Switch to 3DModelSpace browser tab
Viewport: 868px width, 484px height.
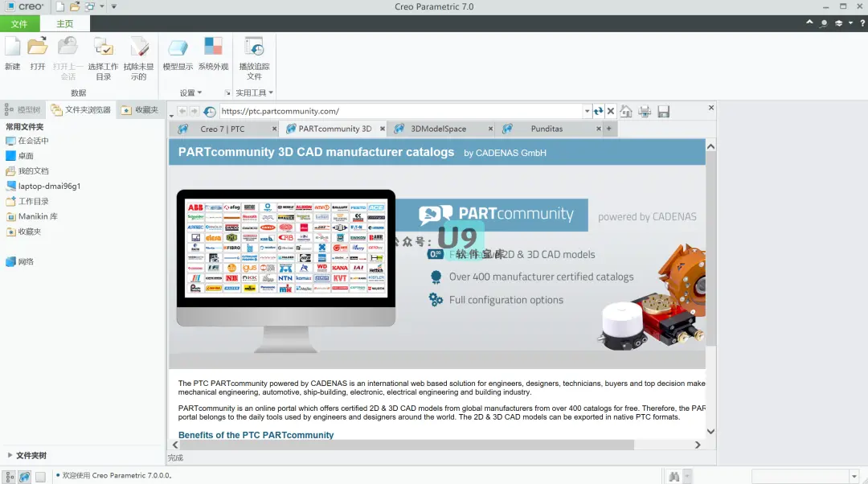(438, 129)
